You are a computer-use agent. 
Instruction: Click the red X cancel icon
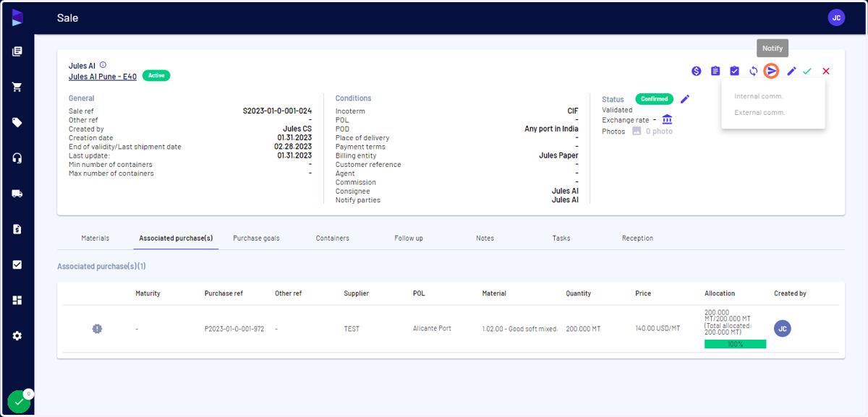(x=826, y=71)
